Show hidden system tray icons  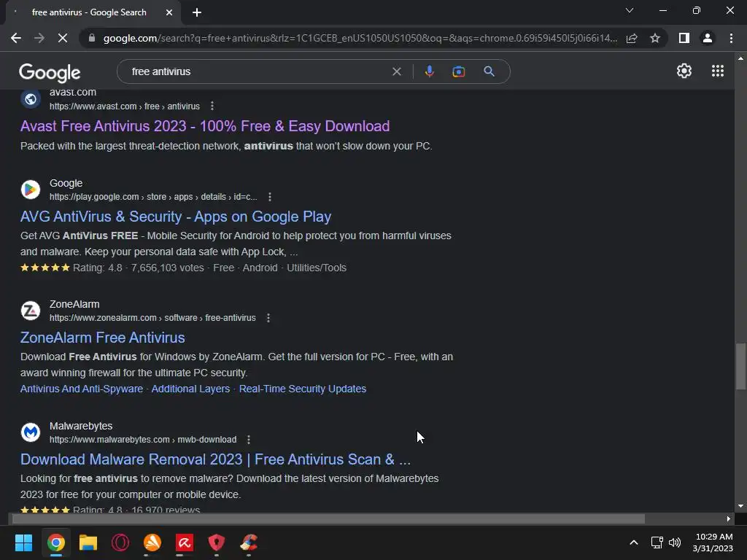point(634,542)
